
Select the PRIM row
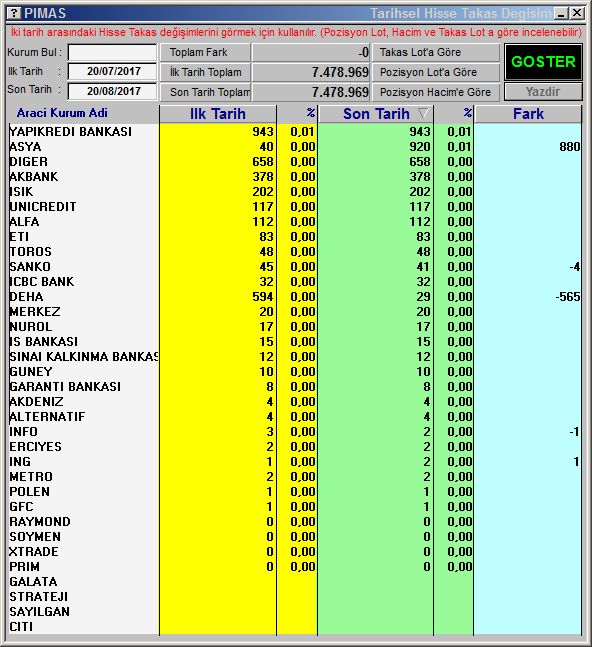coord(295,567)
